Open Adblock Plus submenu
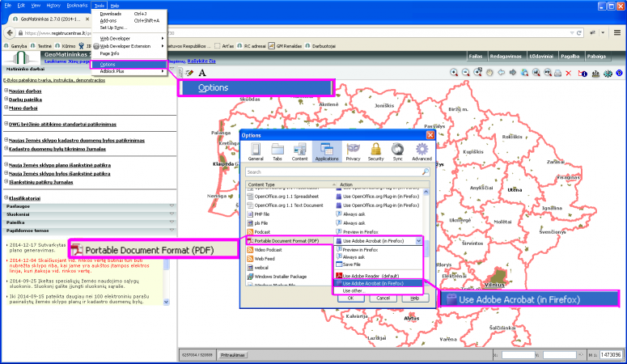This screenshot has height=364, width=627. point(129,71)
